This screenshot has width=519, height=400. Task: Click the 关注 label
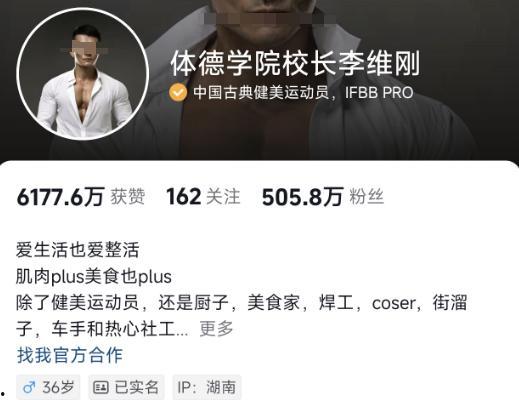pos(223,197)
